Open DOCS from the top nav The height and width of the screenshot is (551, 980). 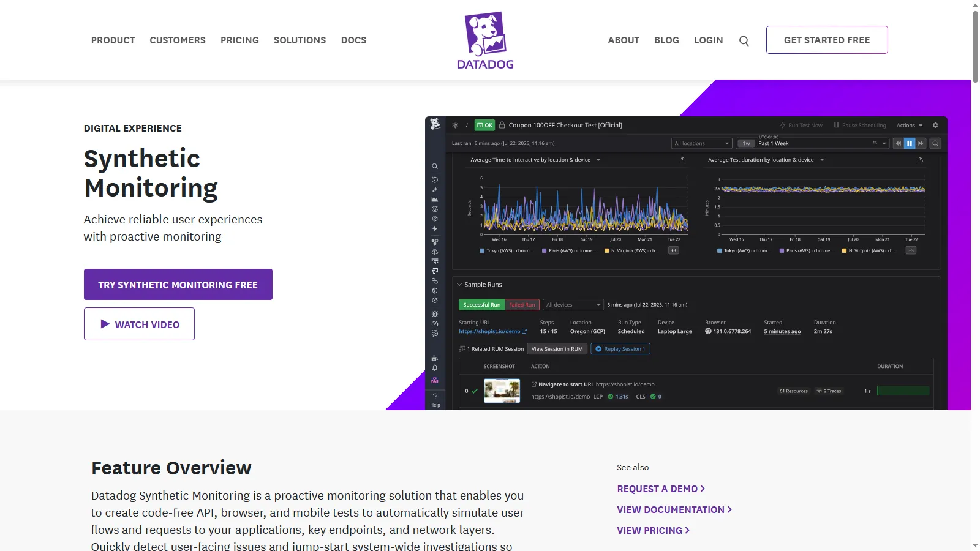point(353,40)
